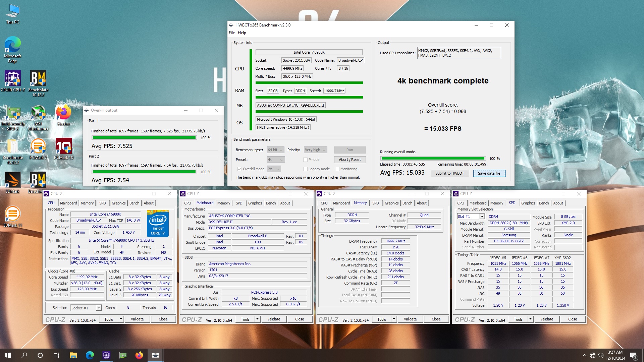The height and width of the screenshot is (362, 644).
Task: Launch PCMark 10 desktop icon
Action: pos(64,149)
